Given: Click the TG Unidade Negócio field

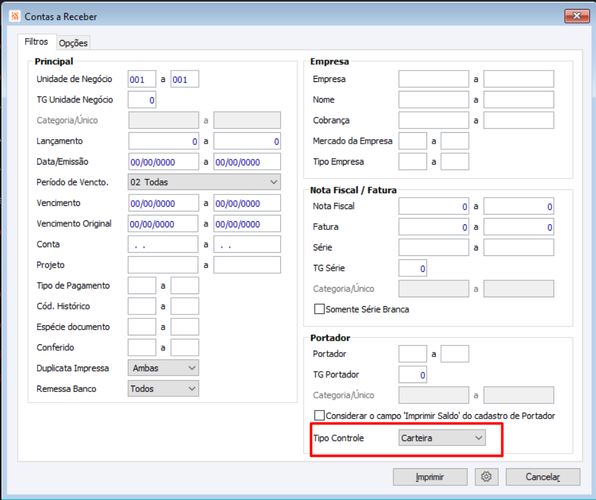Looking at the screenshot, I should [x=142, y=100].
